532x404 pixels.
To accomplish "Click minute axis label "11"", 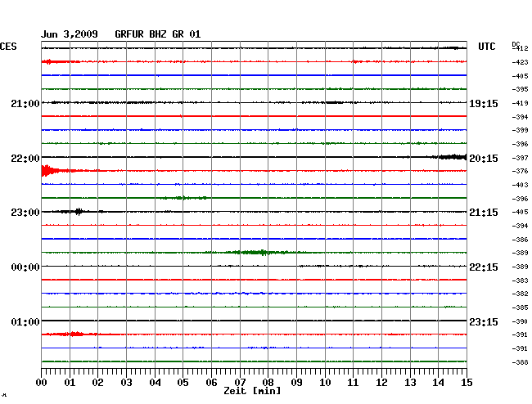I will click(353, 382).
